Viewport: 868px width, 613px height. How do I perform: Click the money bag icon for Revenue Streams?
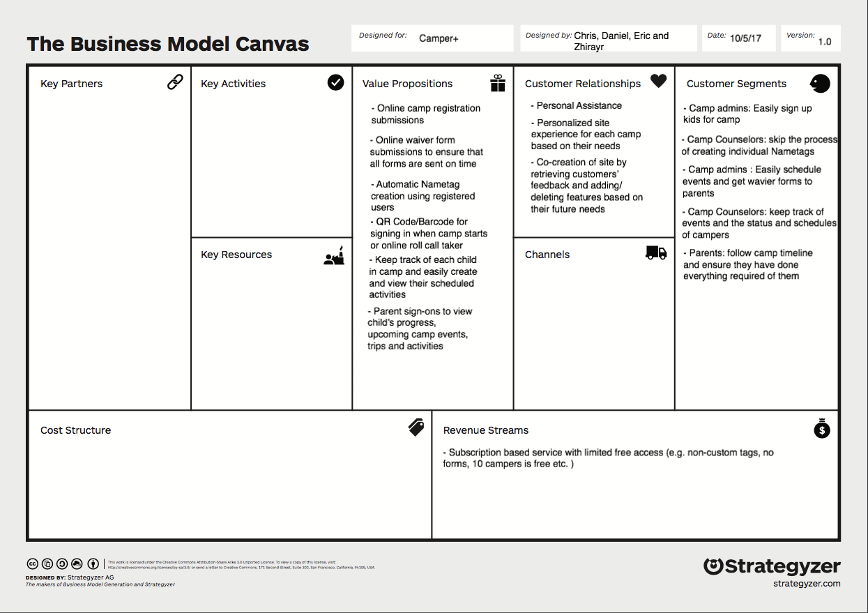click(x=821, y=430)
